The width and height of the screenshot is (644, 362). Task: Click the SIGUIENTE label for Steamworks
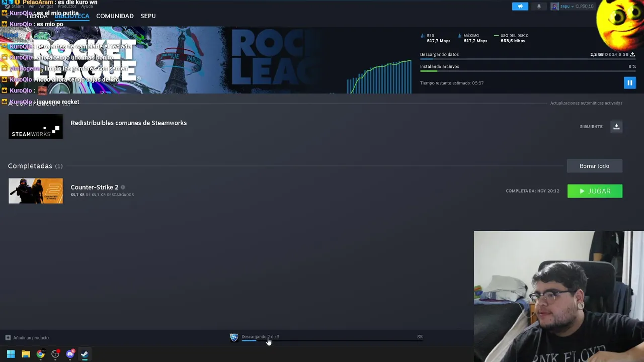[591, 127]
